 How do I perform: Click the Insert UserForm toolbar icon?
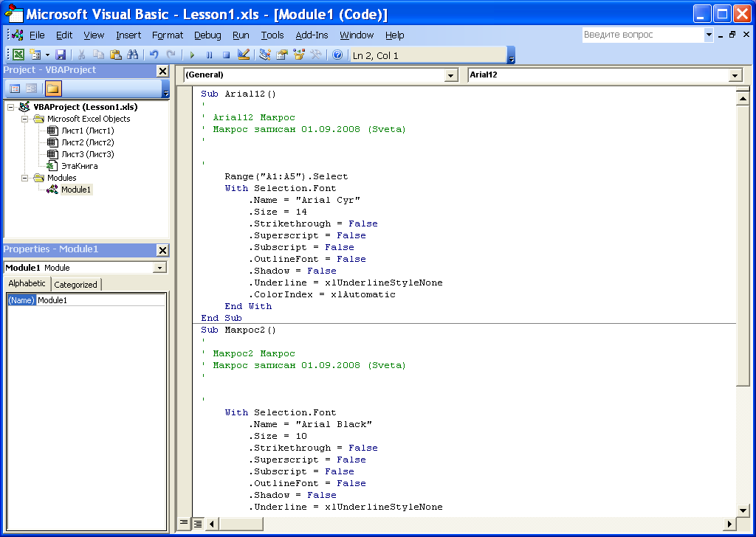(x=35, y=55)
